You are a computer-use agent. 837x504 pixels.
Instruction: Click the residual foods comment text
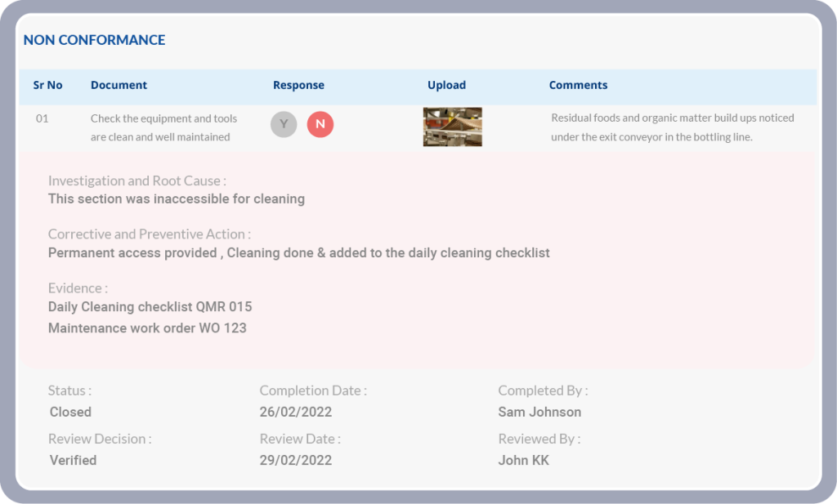pos(672,127)
